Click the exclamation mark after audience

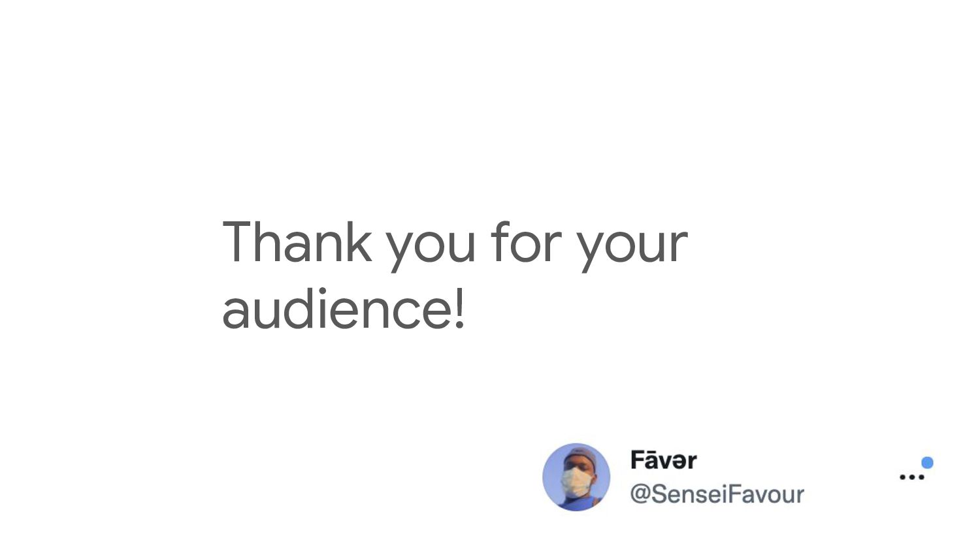click(460, 308)
